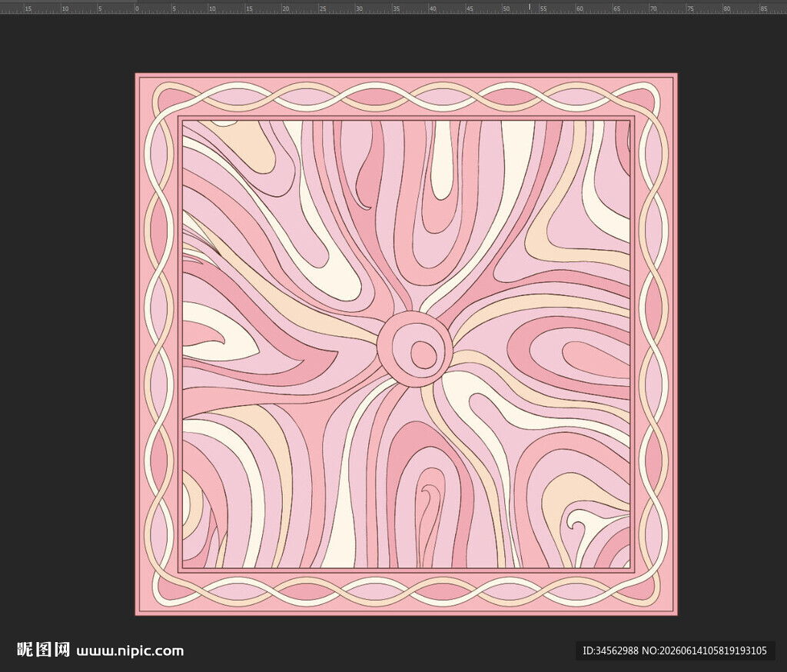This screenshot has width=787, height=672.
Task: Click the concentric circle at the artwork center
Action: 414,349
